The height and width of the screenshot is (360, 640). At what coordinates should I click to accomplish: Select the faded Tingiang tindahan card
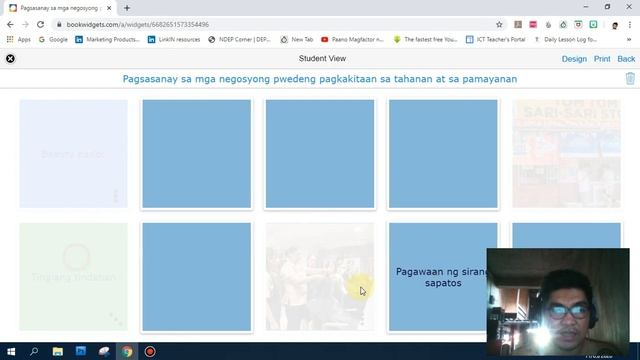(73, 277)
